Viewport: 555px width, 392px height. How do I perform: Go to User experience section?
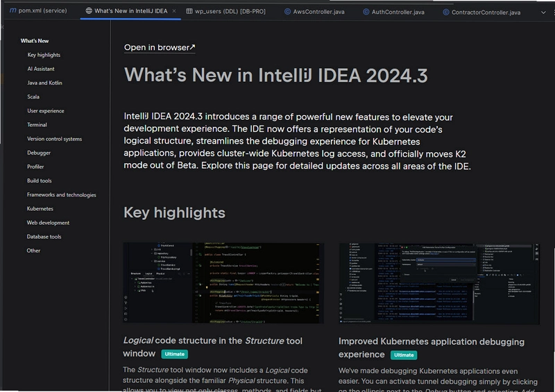46,111
